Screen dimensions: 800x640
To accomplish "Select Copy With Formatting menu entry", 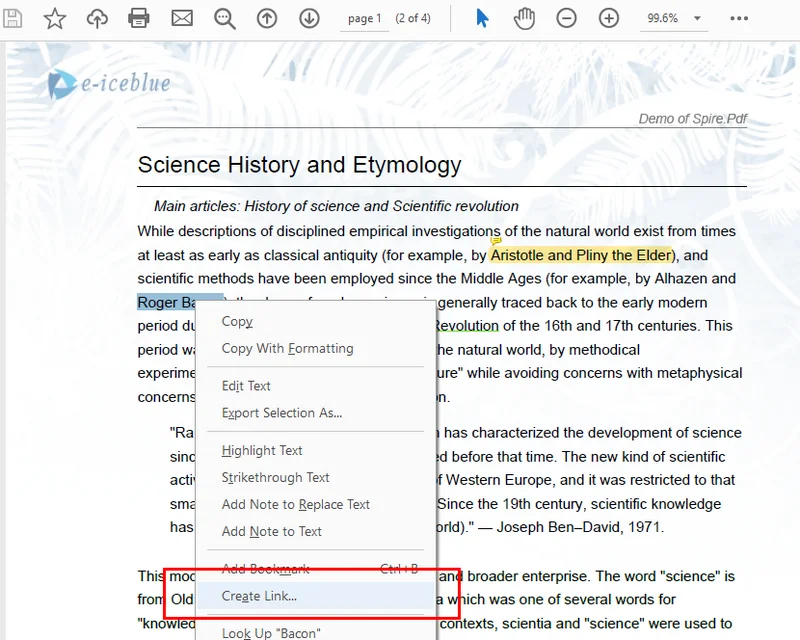I will pos(287,348).
